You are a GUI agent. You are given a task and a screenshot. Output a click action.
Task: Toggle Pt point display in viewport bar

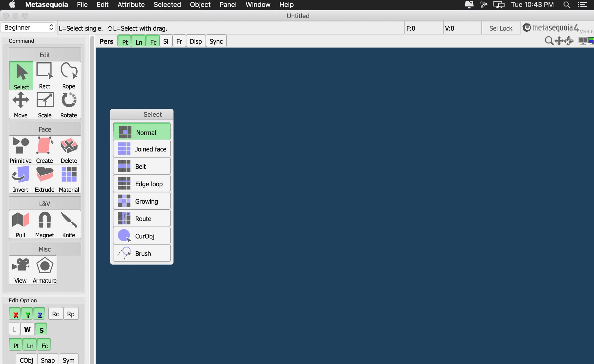click(124, 41)
